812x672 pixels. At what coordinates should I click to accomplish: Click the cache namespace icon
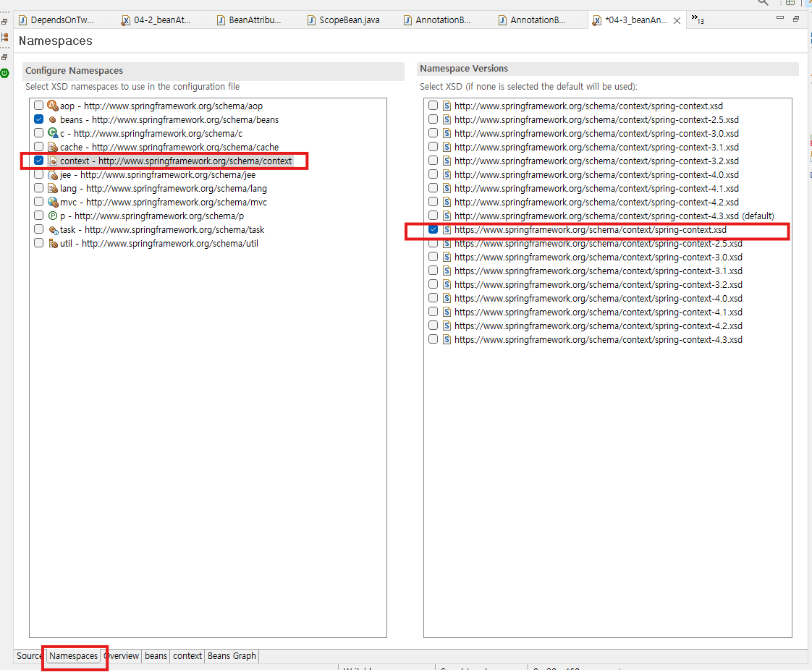click(x=52, y=147)
